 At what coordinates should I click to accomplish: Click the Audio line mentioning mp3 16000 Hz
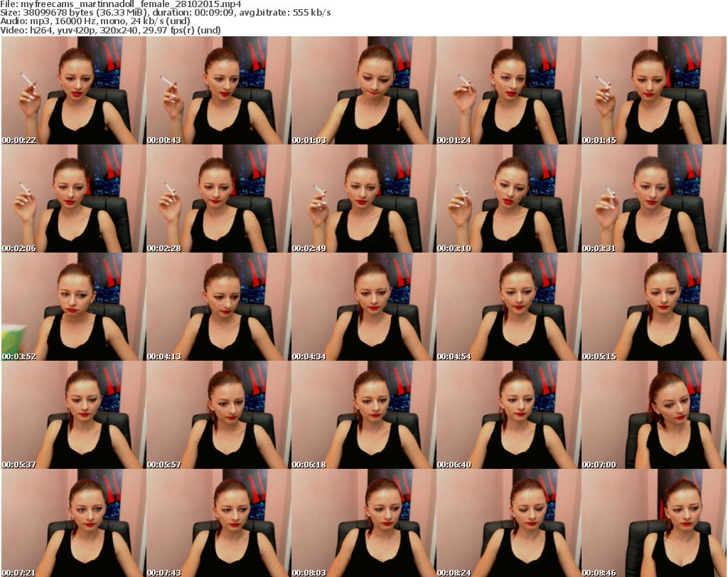pyautogui.click(x=95, y=21)
